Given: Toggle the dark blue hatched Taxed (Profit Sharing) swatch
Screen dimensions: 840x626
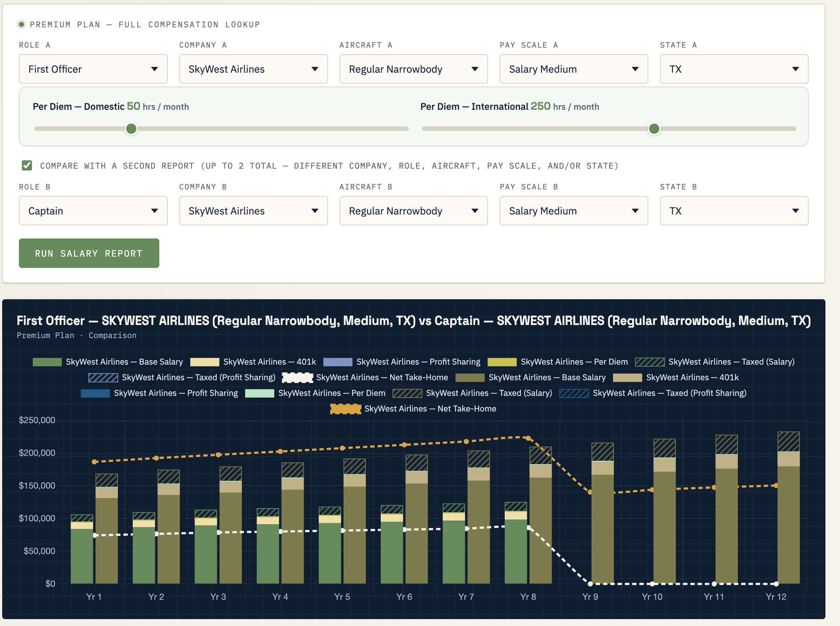Looking at the screenshot, I should (x=574, y=393).
